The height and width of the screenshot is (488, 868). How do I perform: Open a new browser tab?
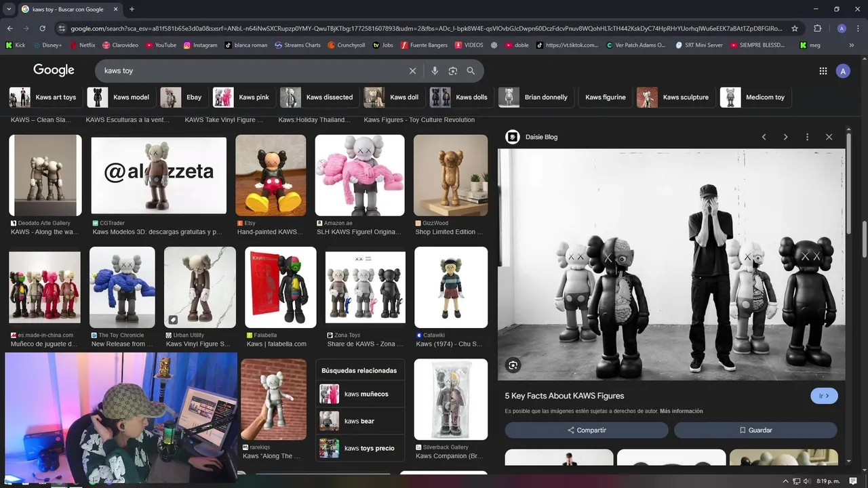pos(132,9)
